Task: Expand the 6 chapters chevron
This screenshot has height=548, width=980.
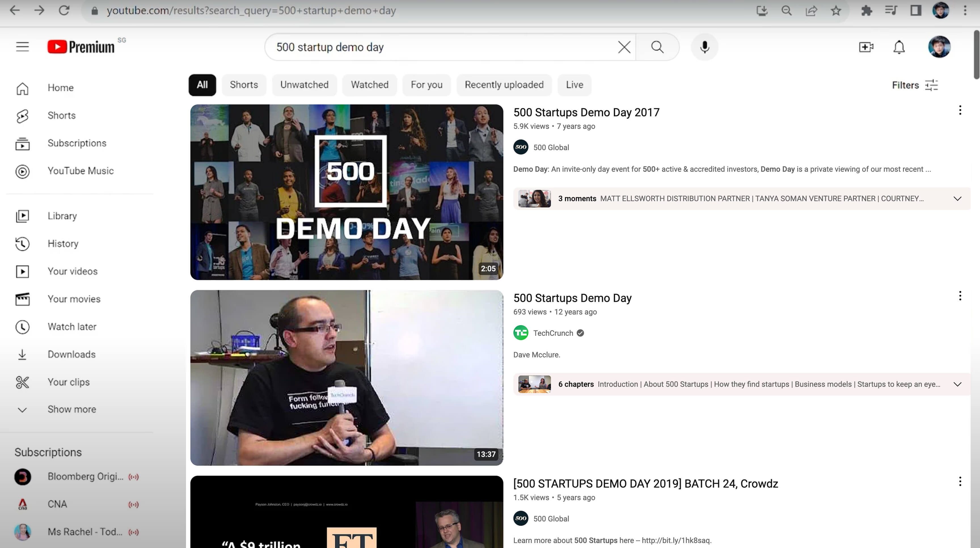Action: 957,384
